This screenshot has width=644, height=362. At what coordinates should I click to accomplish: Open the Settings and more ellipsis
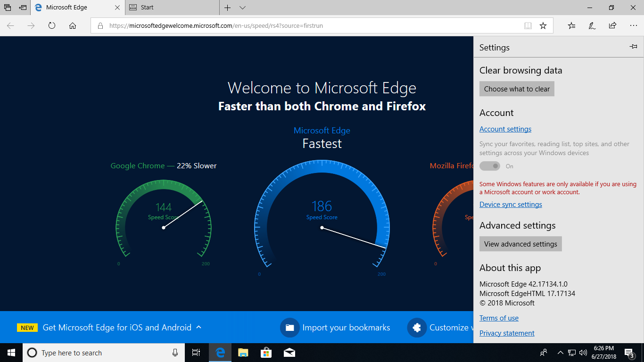pos(633,26)
